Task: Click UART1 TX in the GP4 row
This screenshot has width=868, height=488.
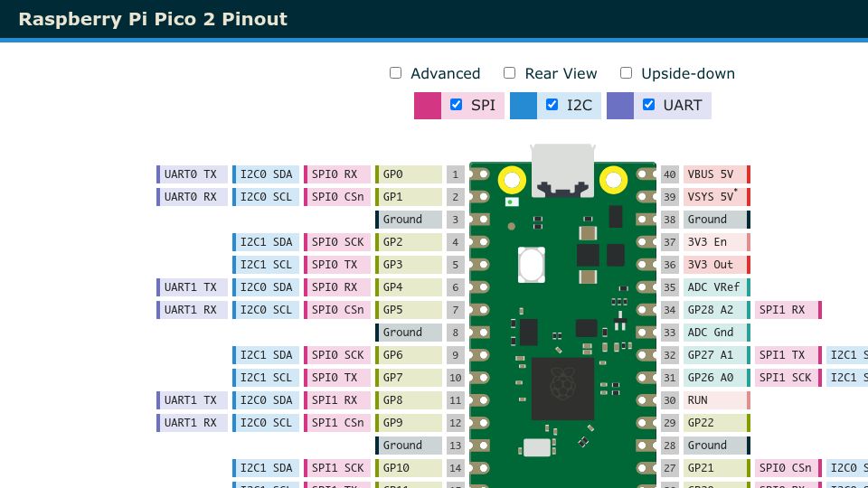Action: (x=192, y=287)
